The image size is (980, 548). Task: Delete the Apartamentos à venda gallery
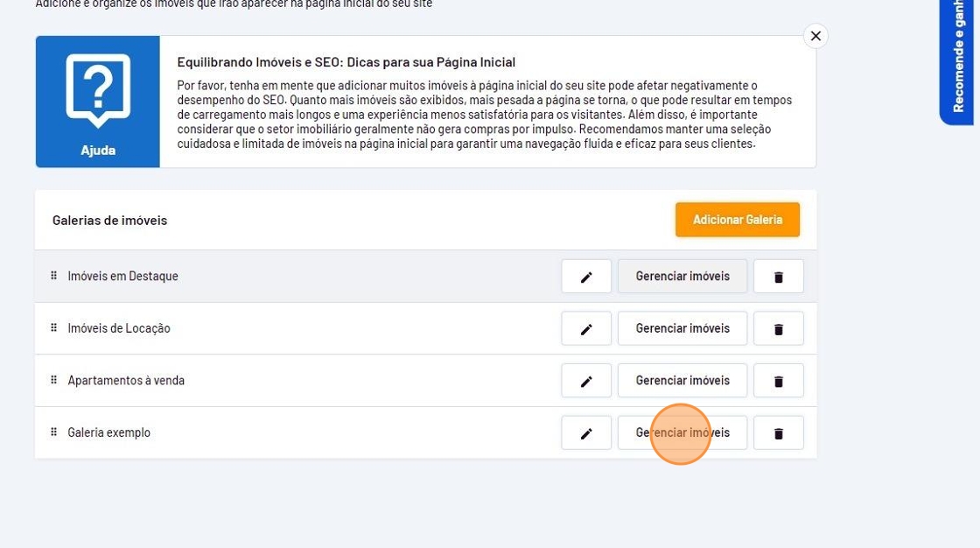778,381
